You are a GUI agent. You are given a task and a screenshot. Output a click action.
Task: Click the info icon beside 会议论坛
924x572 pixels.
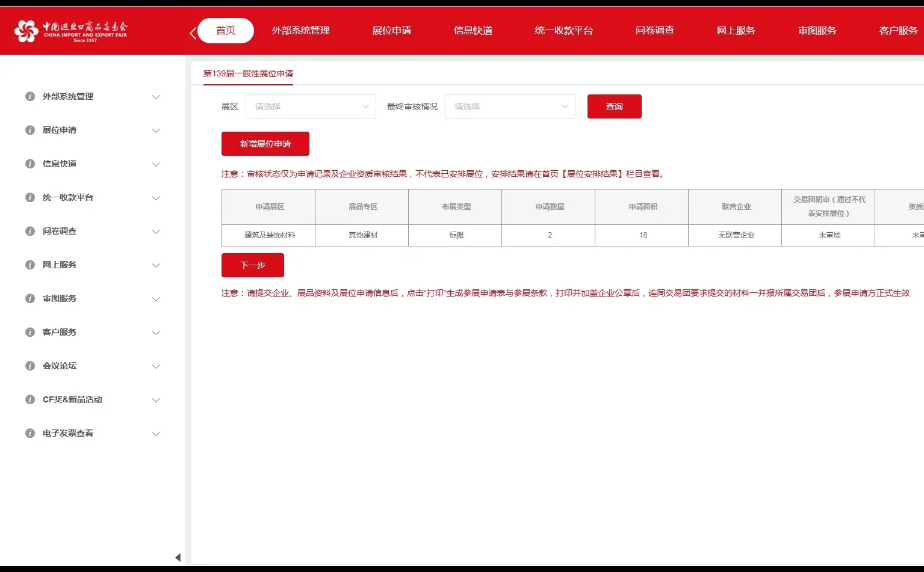point(29,366)
